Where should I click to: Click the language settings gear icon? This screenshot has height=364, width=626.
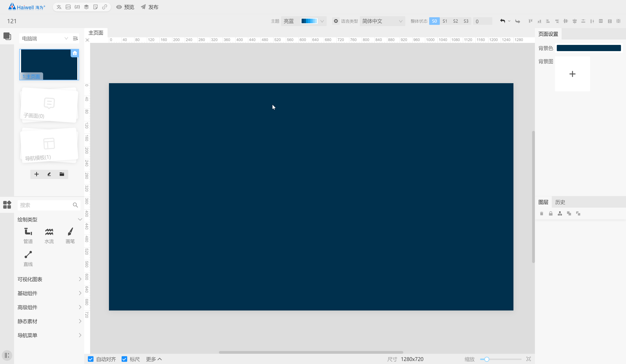tap(336, 21)
